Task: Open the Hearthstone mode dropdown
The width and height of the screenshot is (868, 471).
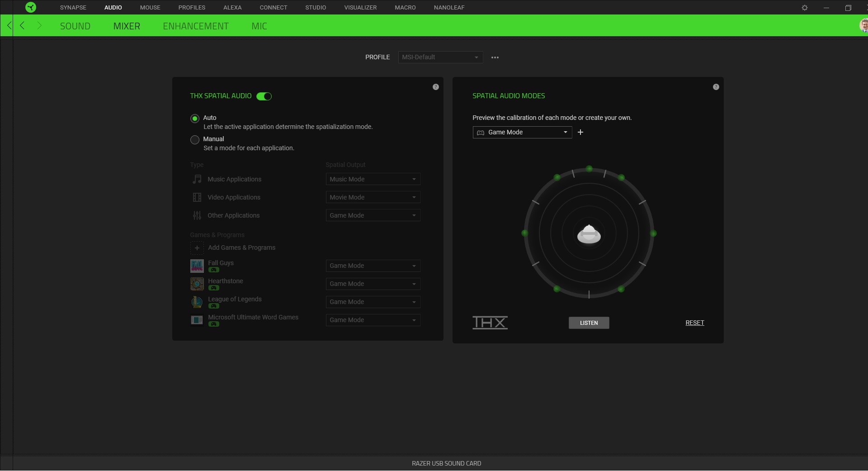Action: click(x=373, y=284)
